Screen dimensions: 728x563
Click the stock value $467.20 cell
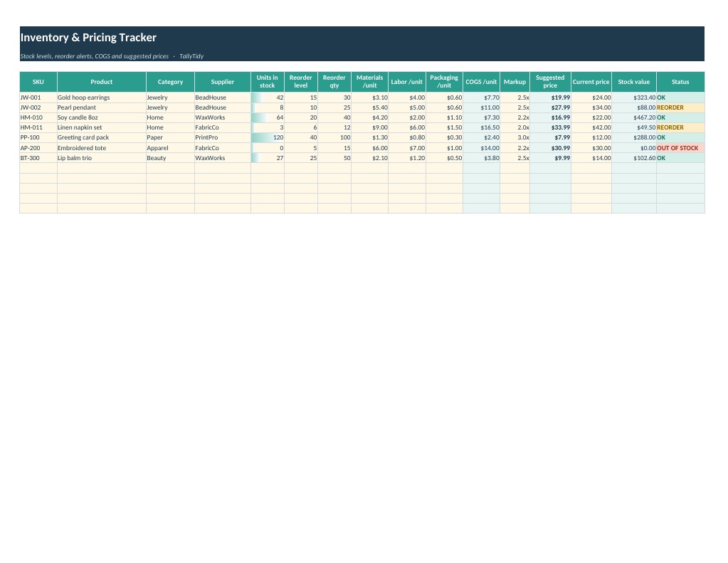pos(634,117)
